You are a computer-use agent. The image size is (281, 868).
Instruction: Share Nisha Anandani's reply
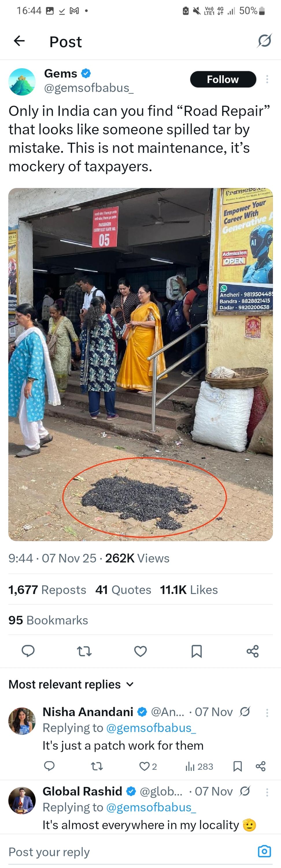(x=260, y=766)
